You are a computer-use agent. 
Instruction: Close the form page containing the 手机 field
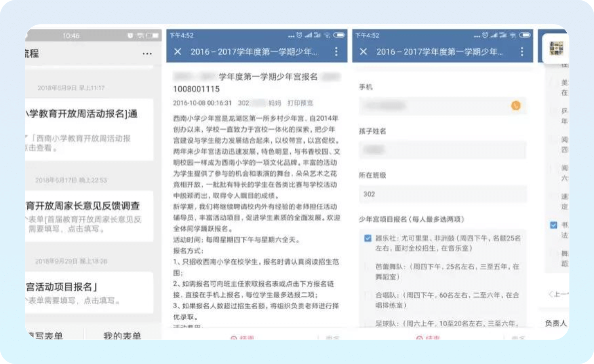pos(363,52)
